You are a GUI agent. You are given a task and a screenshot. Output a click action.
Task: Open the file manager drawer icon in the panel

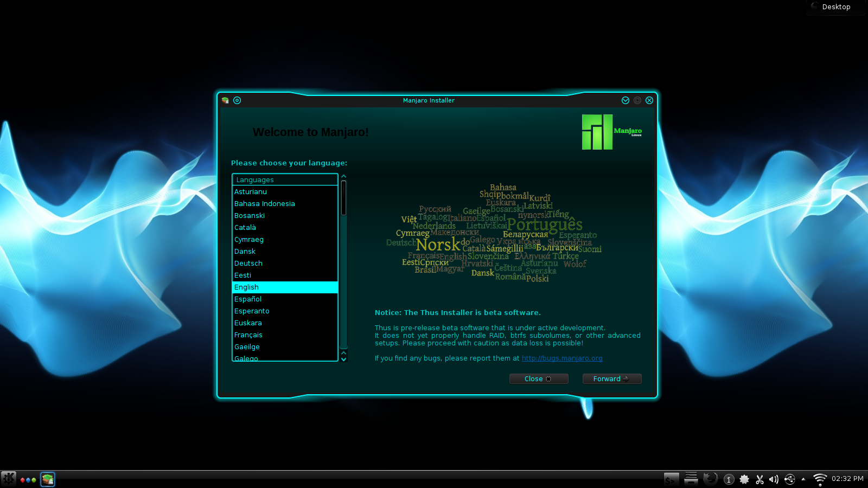691,478
